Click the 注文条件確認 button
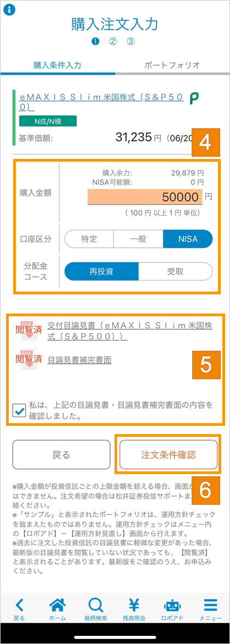Viewport: 230px width, 644px height. coord(169,455)
